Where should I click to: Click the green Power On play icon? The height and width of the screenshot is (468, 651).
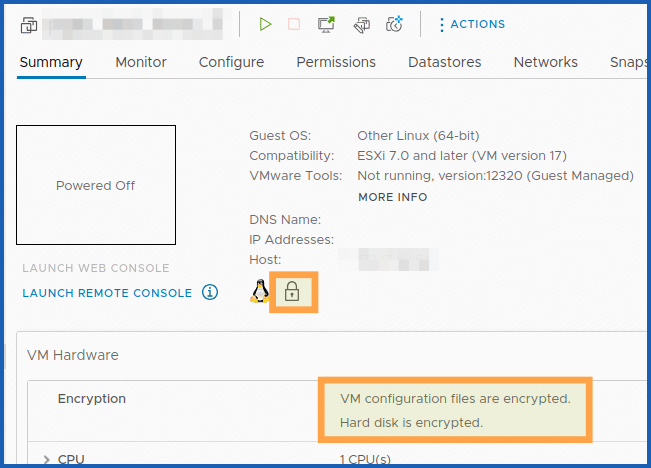coord(265,24)
